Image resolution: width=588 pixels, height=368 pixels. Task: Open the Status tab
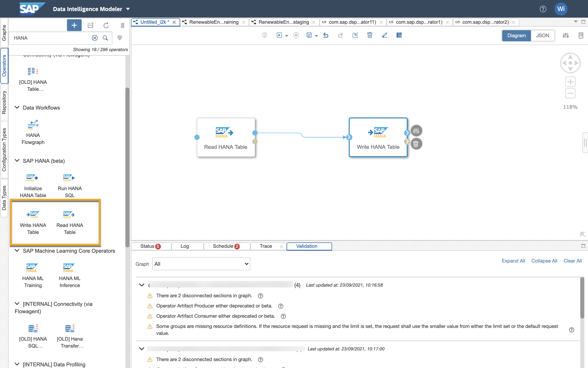tap(151, 246)
